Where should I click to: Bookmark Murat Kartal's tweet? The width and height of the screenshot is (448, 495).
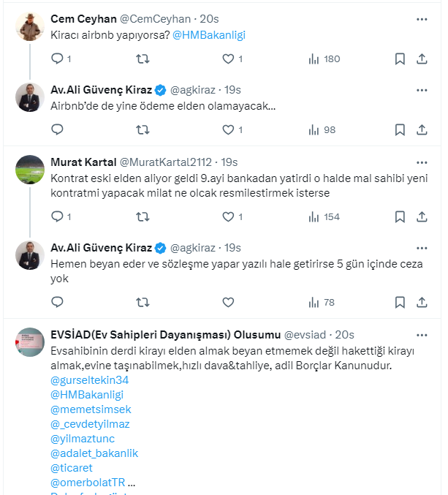tap(400, 216)
